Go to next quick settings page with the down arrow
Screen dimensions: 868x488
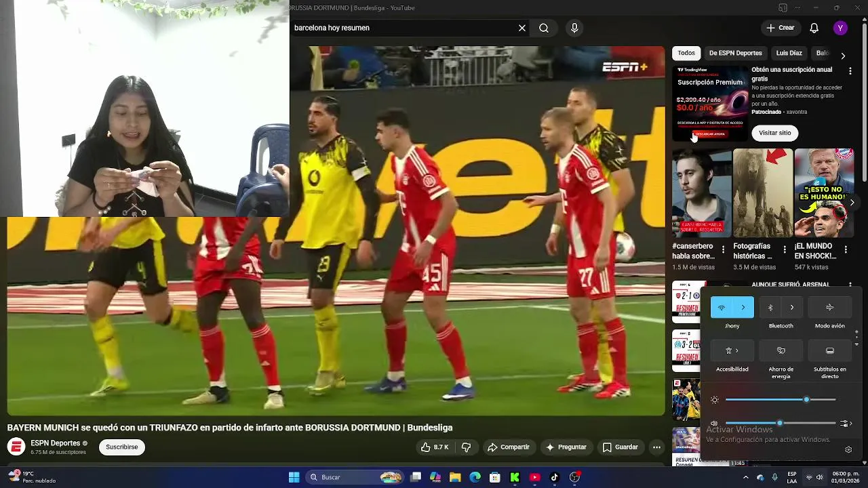[x=856, y=344]
